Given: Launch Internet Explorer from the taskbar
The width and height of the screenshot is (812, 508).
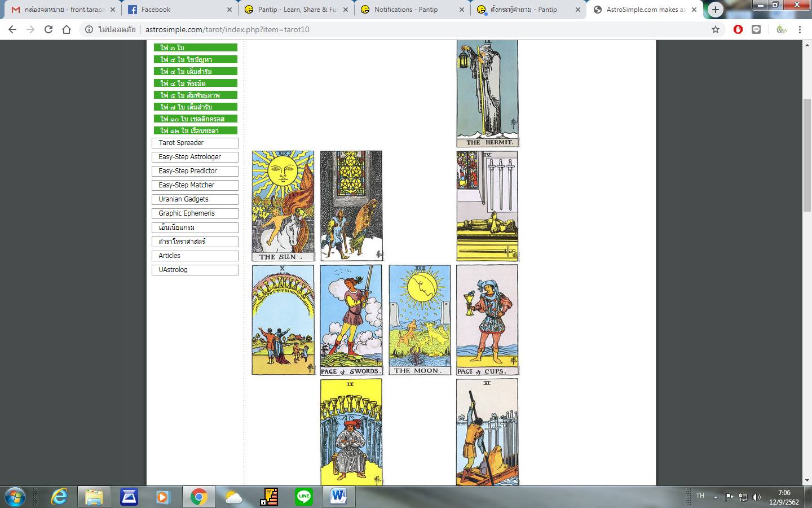Looking at the screenshot, I should 59,497.
